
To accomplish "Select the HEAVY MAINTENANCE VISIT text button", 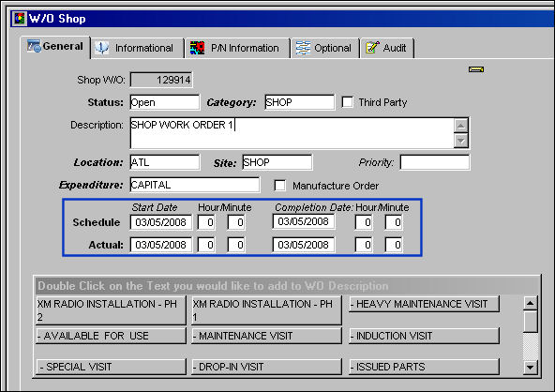I will [424, 304].
